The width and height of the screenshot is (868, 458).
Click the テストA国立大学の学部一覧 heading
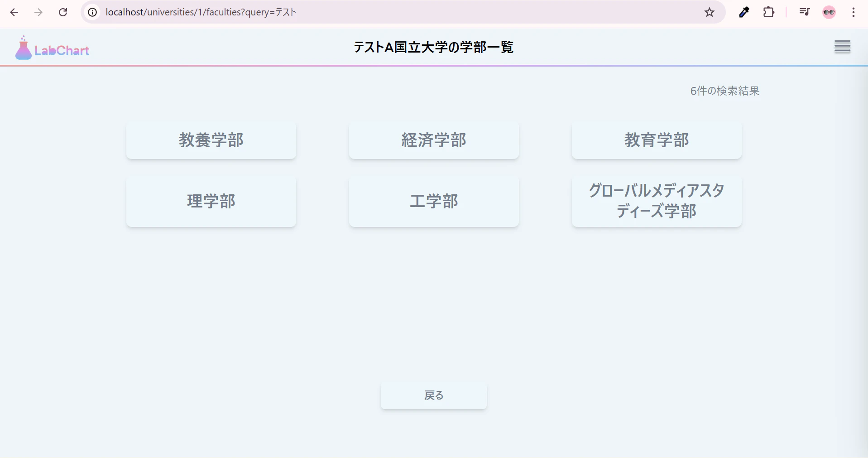pos(433,47)
